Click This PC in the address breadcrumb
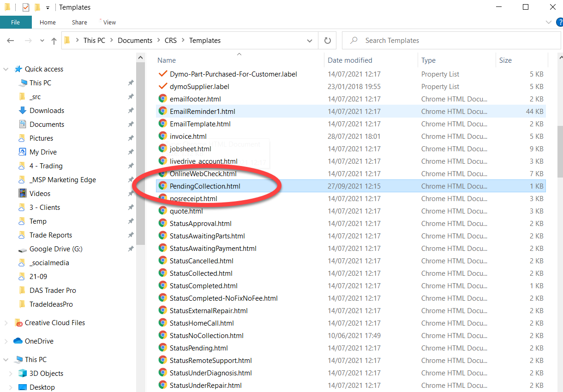 point(94,41)
